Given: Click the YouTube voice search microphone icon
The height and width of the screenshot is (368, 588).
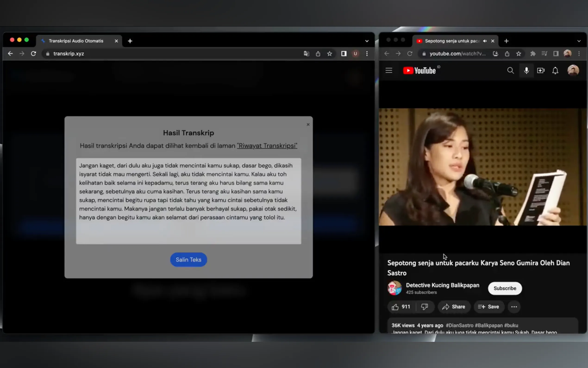Looking at the screenshot, I should (526, 71).
